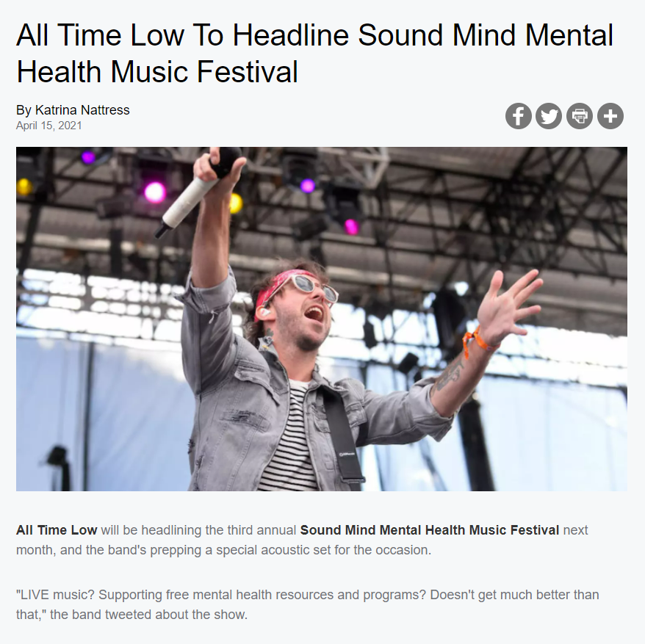
Task: Open more sharing options with plus icon
Action: [610, 116]
